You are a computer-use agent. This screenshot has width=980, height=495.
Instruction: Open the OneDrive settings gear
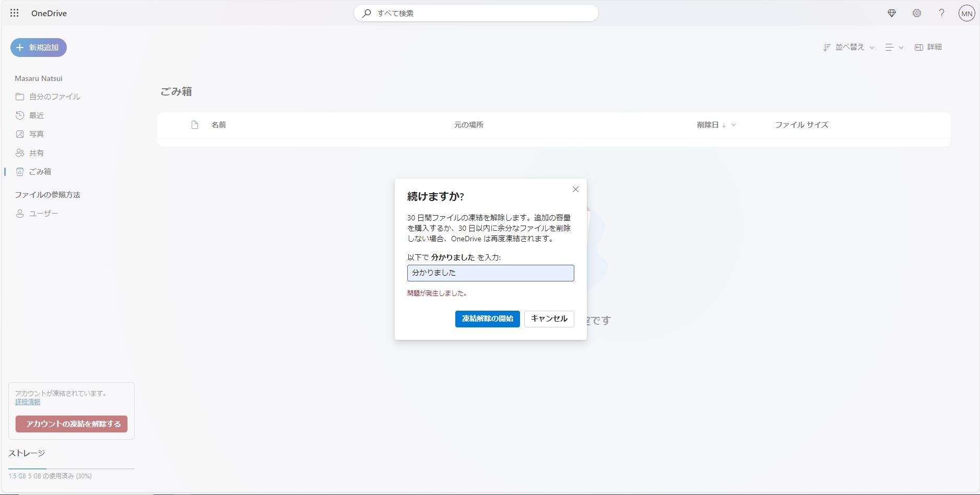tap(917, 13)
